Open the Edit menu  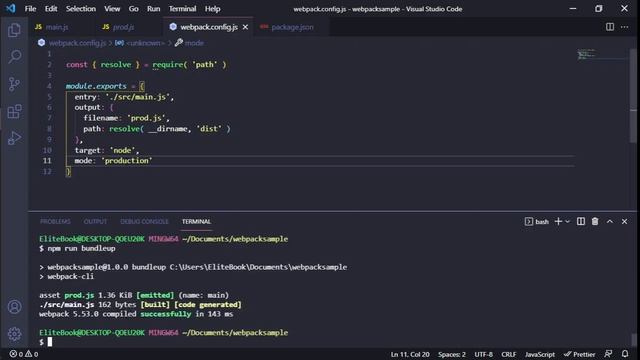(51, 9)
